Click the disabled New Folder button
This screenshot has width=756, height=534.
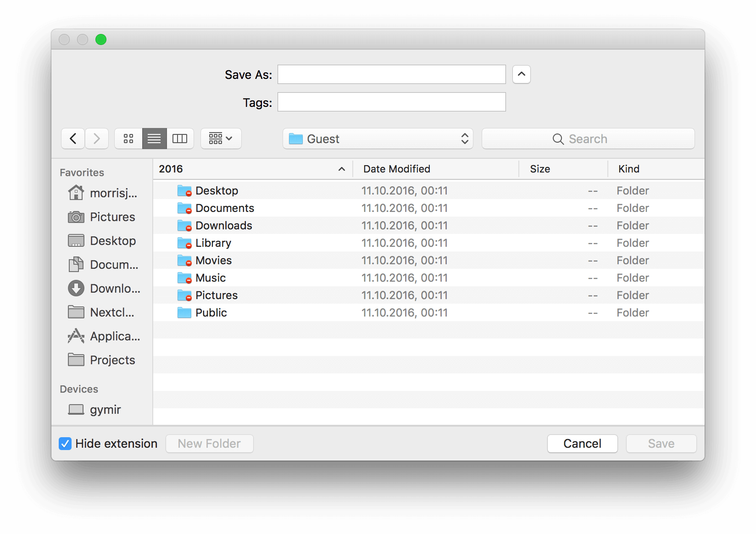point(209,443)
